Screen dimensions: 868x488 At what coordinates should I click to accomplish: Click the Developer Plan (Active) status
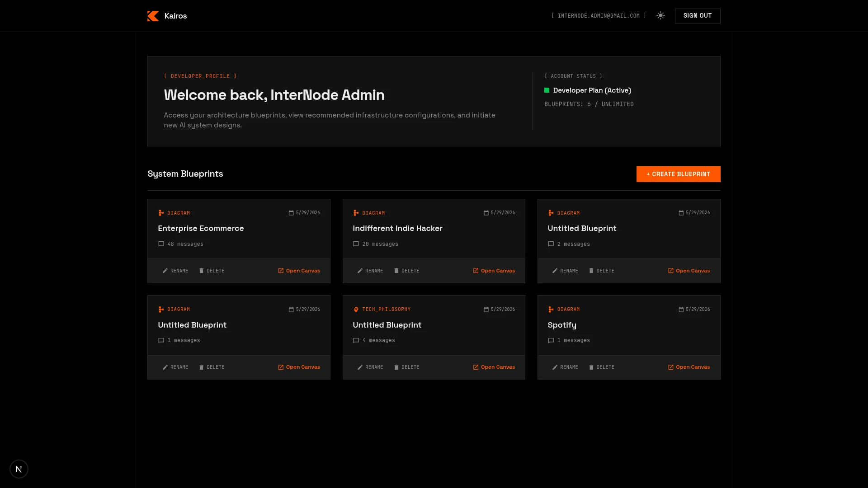tap(592, 90)
